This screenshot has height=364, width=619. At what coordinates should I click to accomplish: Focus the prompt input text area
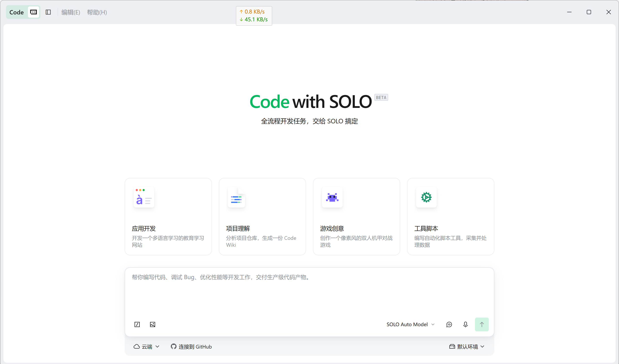(x=309, y=292)
